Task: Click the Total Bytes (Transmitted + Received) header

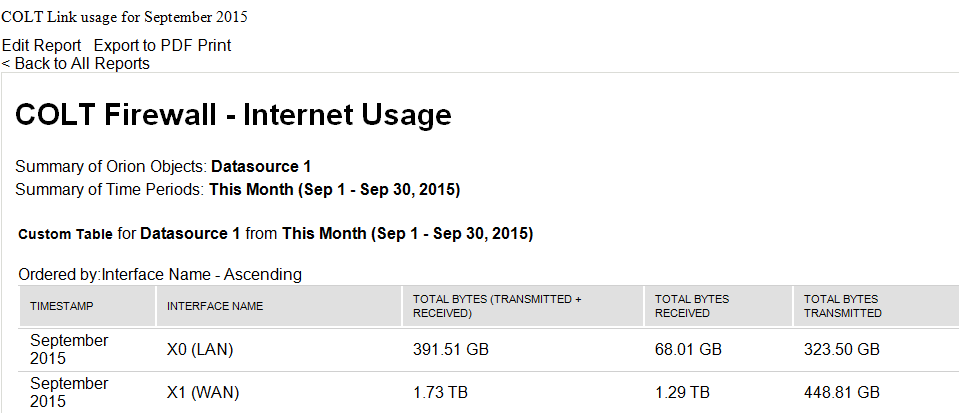Action: 497,306
